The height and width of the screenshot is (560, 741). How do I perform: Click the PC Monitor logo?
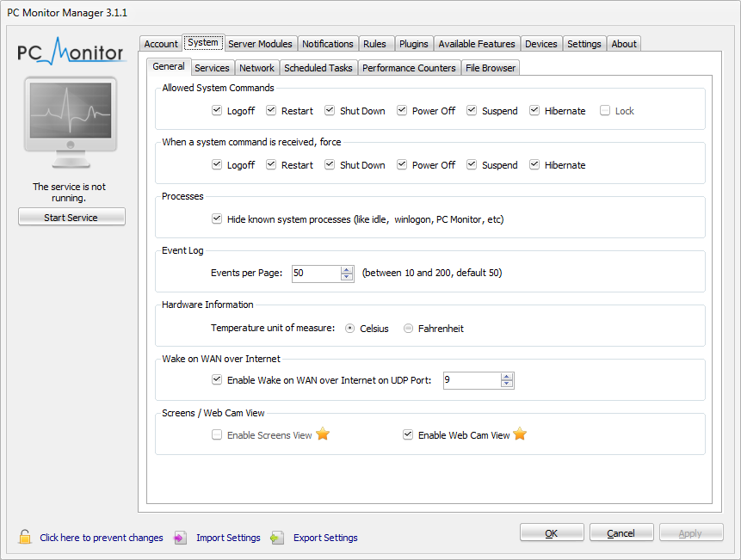71,52
